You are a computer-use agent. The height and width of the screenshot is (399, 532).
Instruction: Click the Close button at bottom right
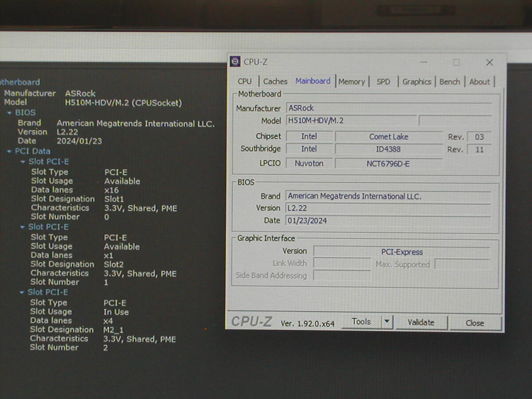(x=474, y=323)
